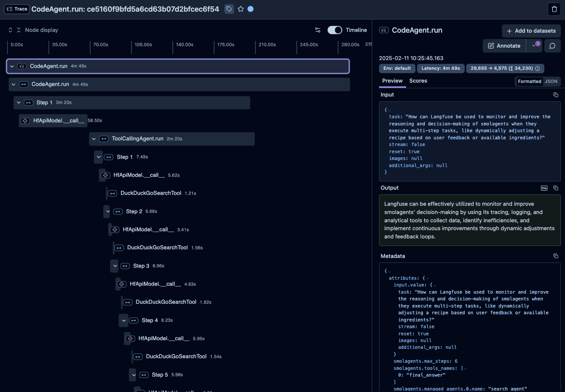Image resolution: width=565 pixels, height=392 pixels.
Task: Switch the preview view to JSON
Action: [551, 81]
